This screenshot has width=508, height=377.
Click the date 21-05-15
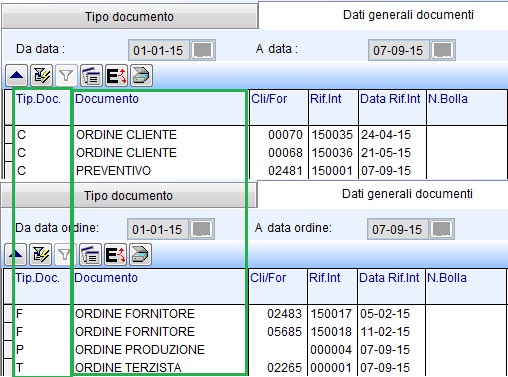pos(386,153)
